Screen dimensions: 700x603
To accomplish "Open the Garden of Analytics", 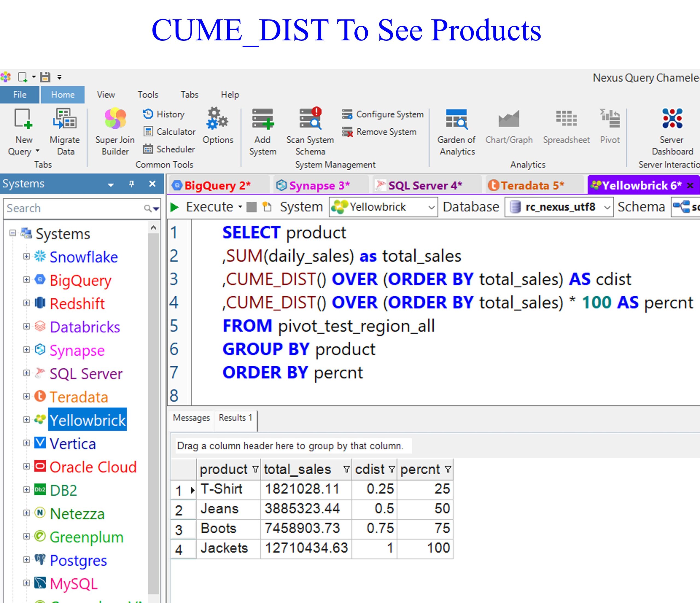I will (x=456, y=119).
